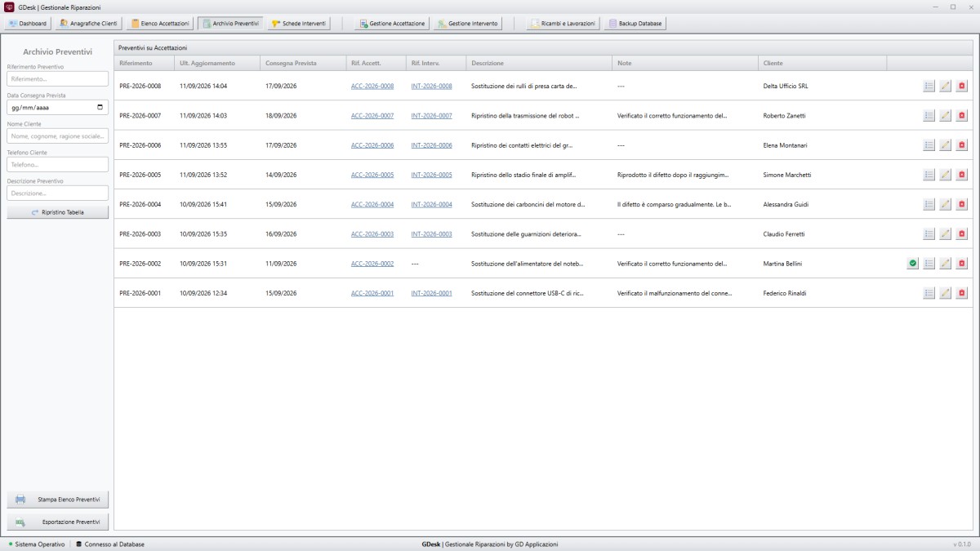This screenshot has width=980, height=551.
Task: Click the pencil edit icon for PRE-2026-0007
Action: tap(945, 115)
